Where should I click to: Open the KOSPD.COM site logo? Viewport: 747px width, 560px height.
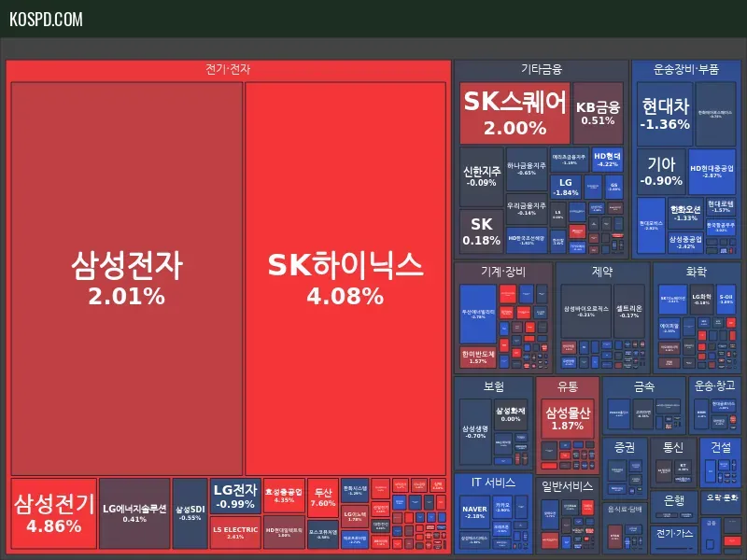click(x=46, y=20)
